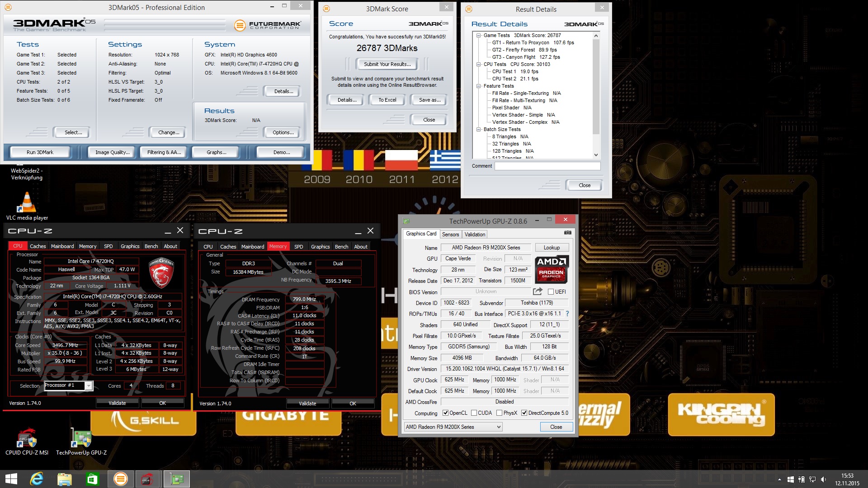Select CPU Test 1 result row
The height and width of the screenshot is (488, 868).
click(x=515, y=71)
